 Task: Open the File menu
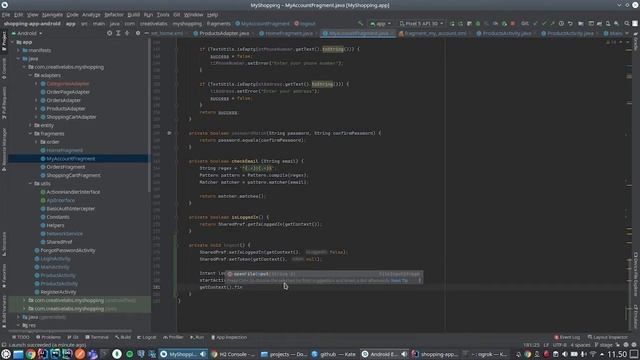6,15
